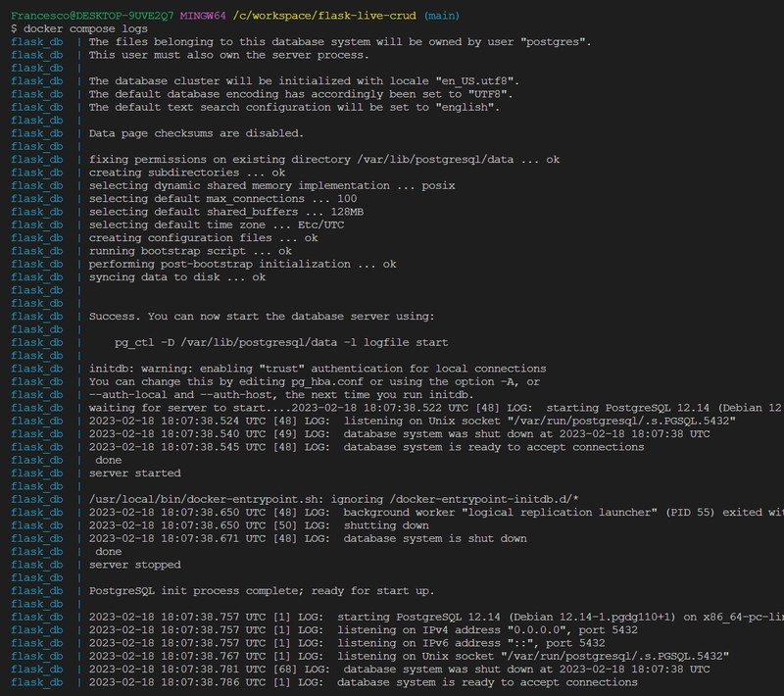Click 'PostgreSQL init process complete' message
This screenshot has width=784, height=696.
pyautogui.click(x=262, y=590)
